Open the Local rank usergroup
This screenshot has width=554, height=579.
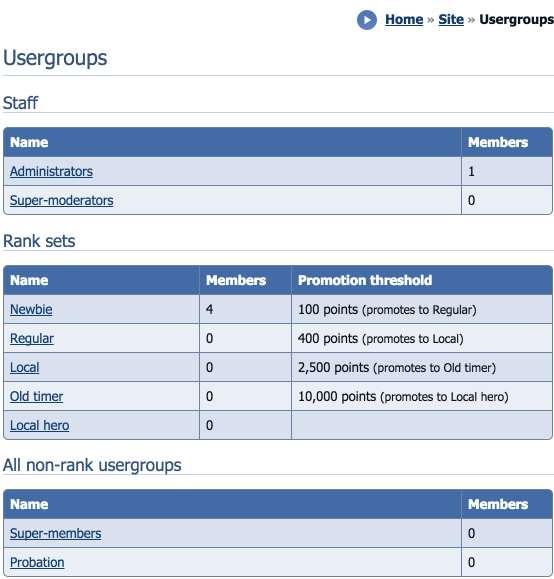click(x=24, y=367)
